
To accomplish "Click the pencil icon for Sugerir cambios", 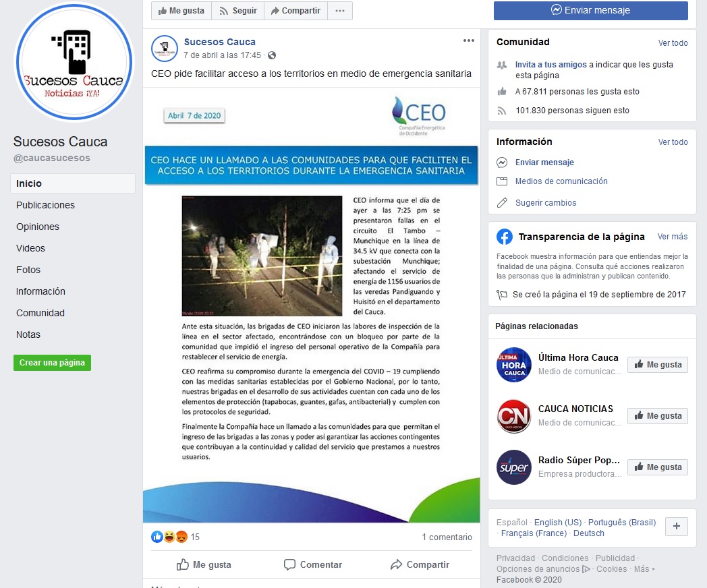I will click(x=502, y=203).
